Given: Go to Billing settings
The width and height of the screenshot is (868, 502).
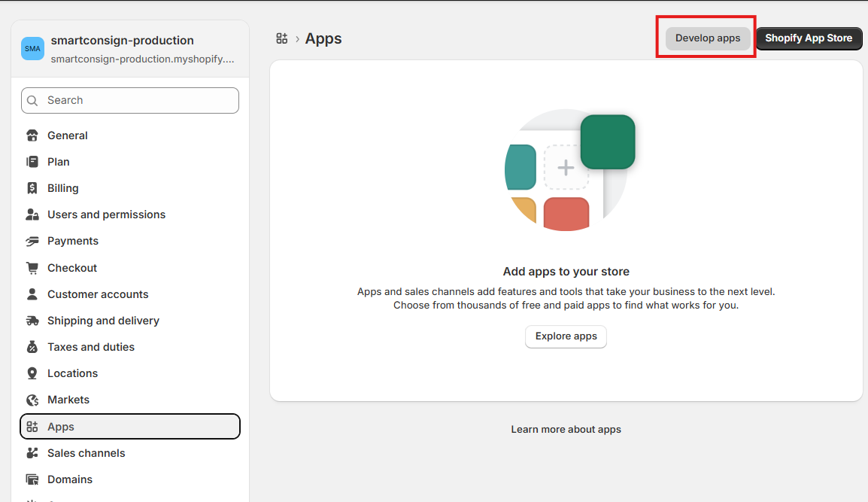Looking at the screenshot, I should (130, 188).
